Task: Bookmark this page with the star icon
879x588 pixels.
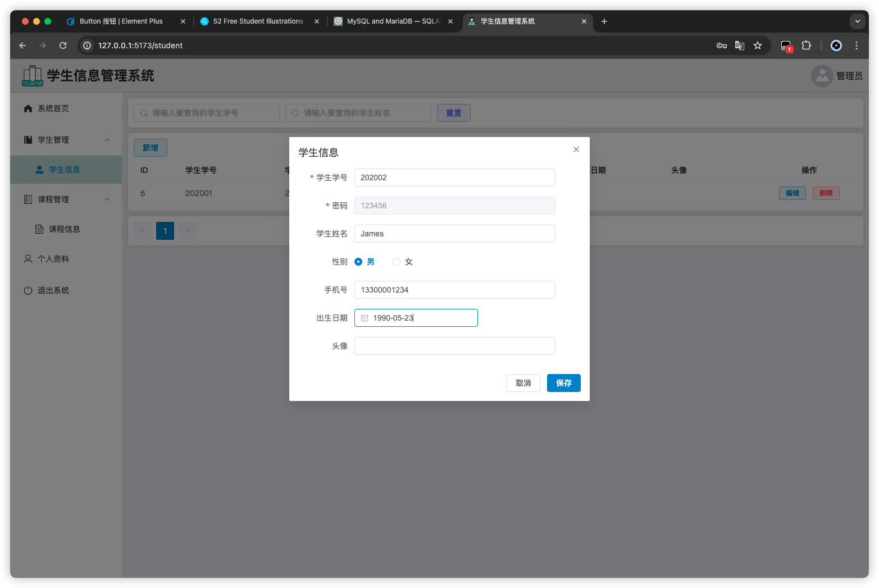Action: 758,45
